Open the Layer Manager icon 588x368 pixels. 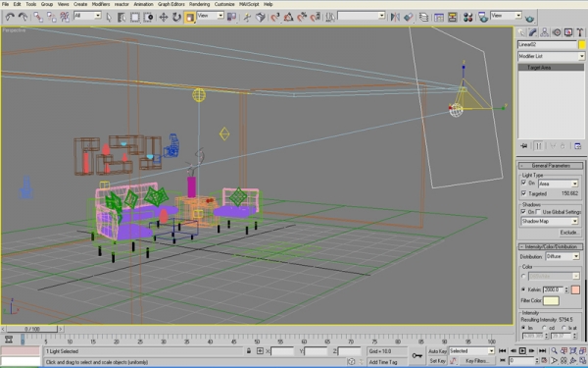click(423, 17)
